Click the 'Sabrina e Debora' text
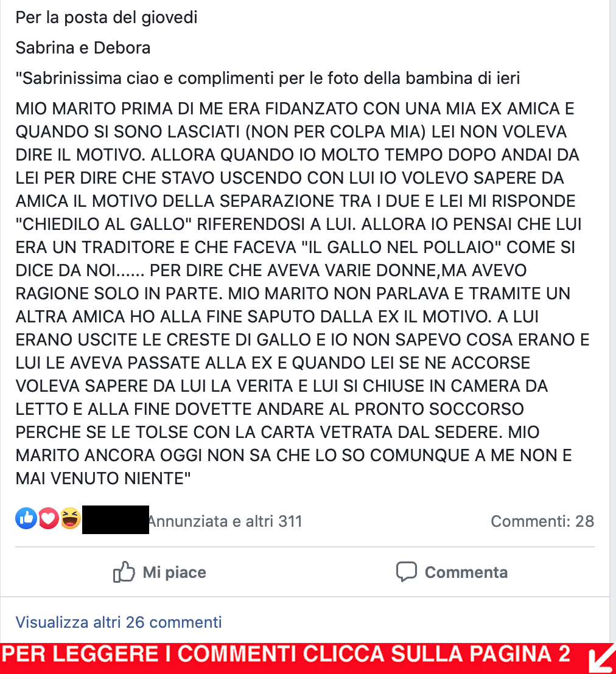The height and width of the screenshot is (674, 616). point(83,47)
